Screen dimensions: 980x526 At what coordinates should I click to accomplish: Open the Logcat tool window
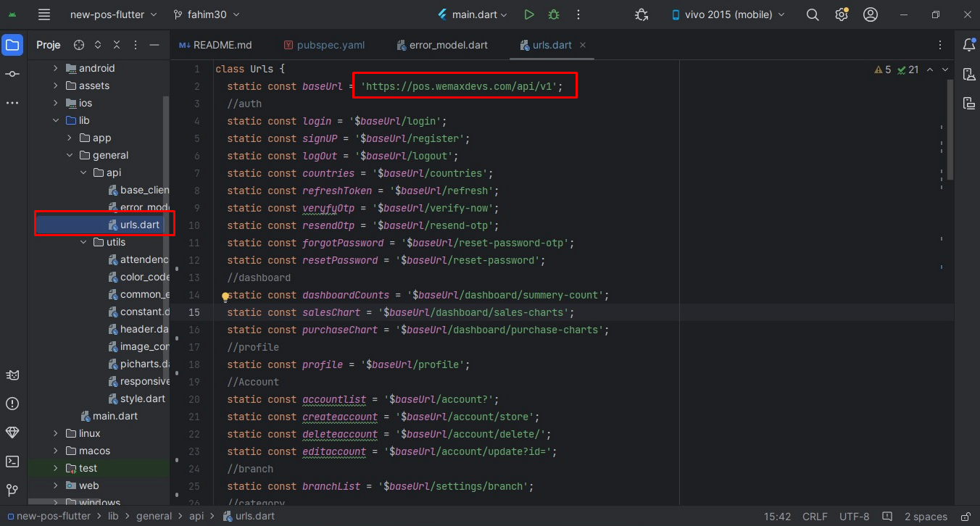[12, 375]
